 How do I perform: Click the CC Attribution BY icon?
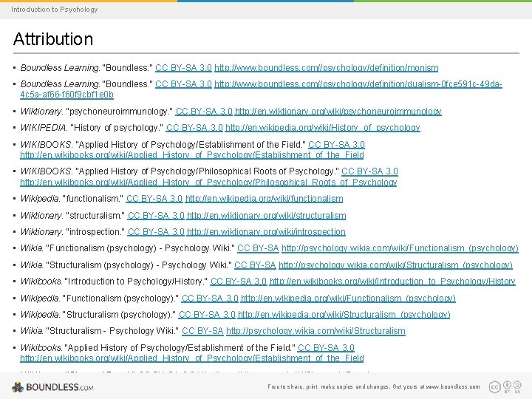coord(507,386)
